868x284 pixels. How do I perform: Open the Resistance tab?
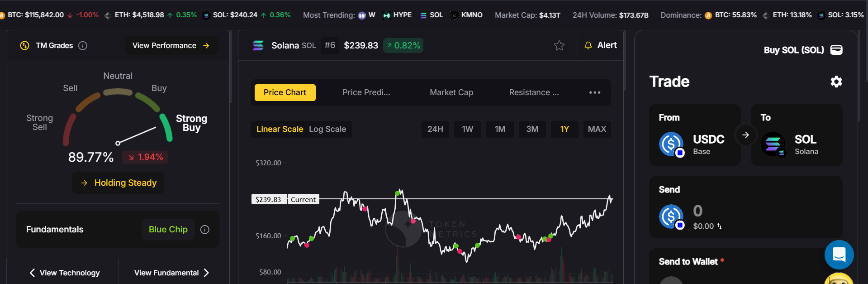pyautogui.click(x=534, y=92)
